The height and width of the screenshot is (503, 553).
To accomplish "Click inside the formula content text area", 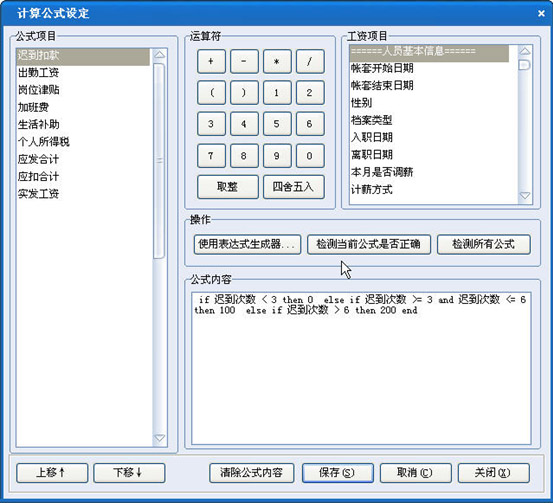I will click(361, 368).
